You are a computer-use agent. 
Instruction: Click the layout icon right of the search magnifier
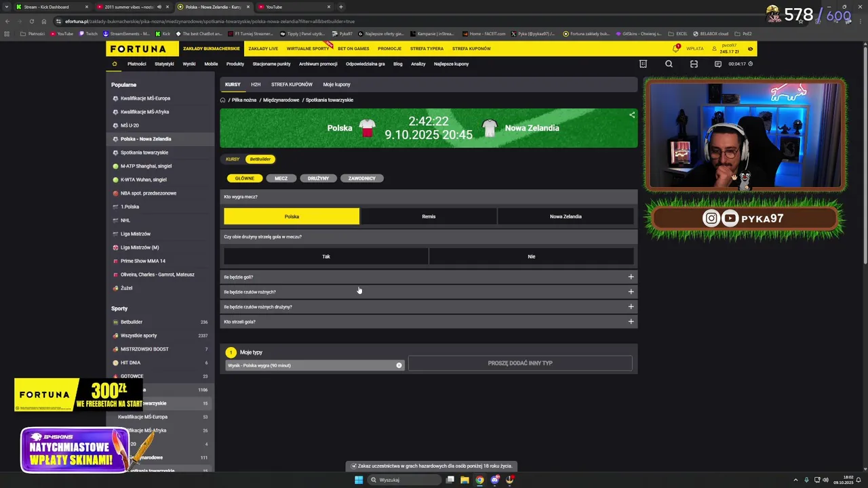[x=694, y=64]
